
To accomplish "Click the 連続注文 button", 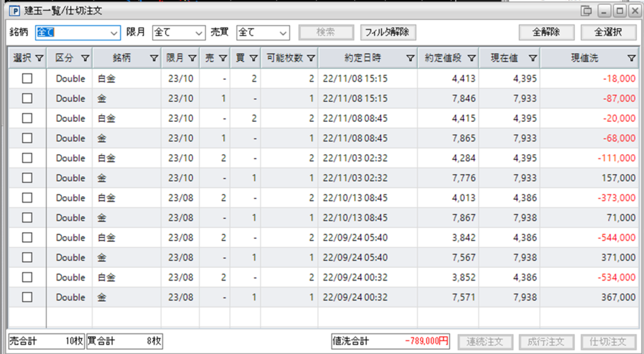I will 485,341.
